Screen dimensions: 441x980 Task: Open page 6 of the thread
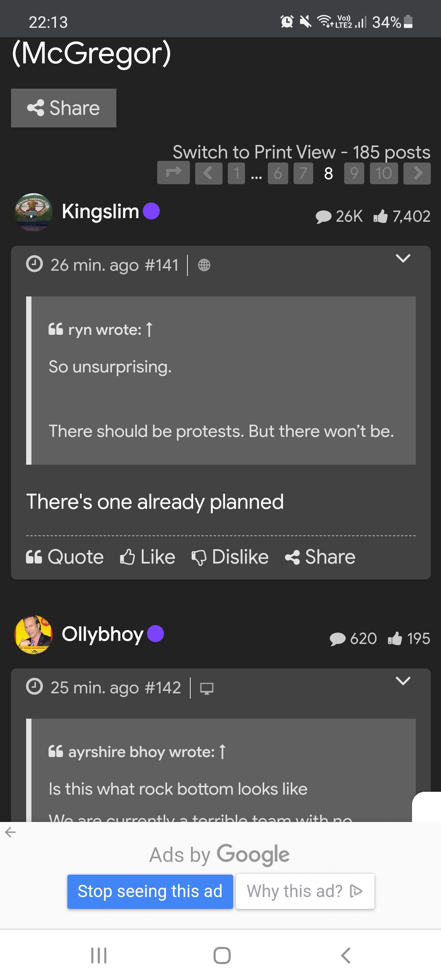278,173
